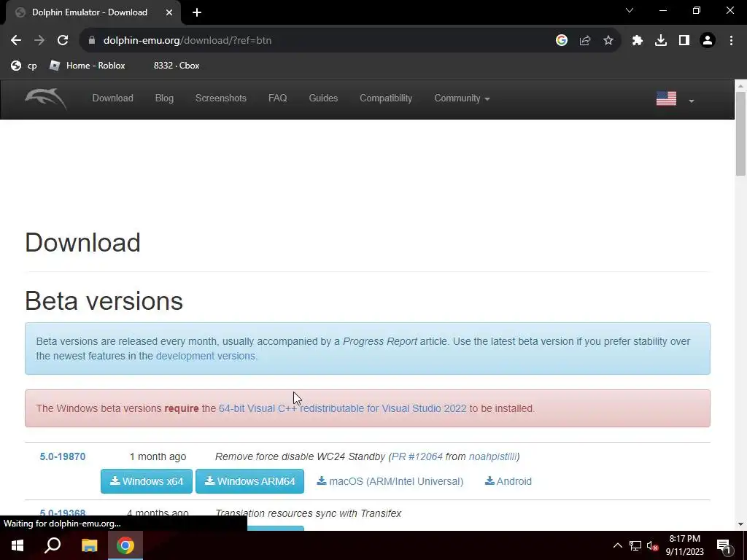Open a new browser tab
The width and height of the screenshot is (747, 560).
point(197,12)
